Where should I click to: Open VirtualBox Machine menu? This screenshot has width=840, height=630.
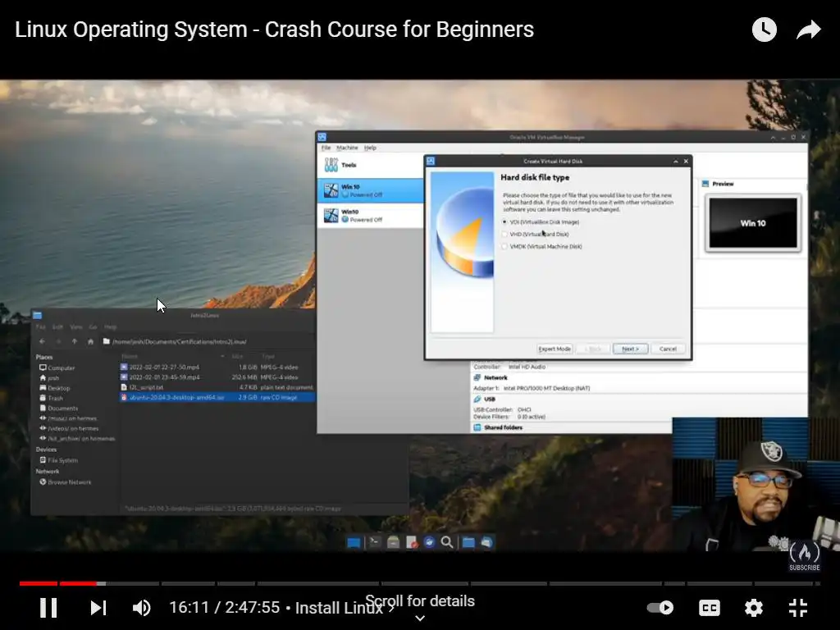click(347, 148)
